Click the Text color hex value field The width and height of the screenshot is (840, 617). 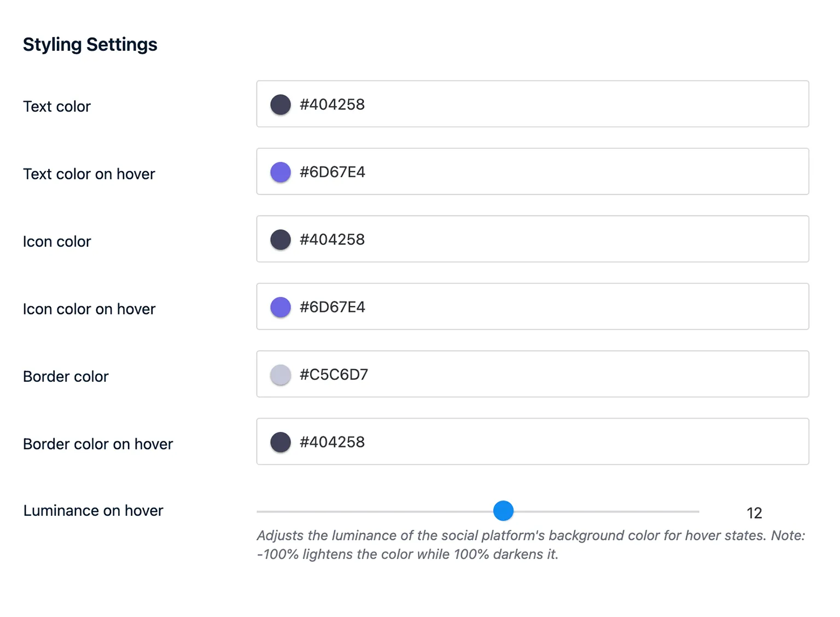pos(547,104)
